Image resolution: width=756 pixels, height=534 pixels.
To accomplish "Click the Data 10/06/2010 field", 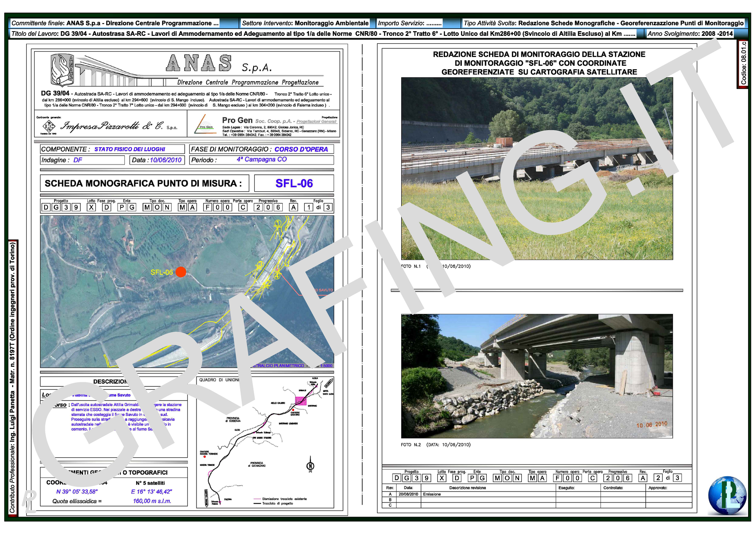I will 157,160.
